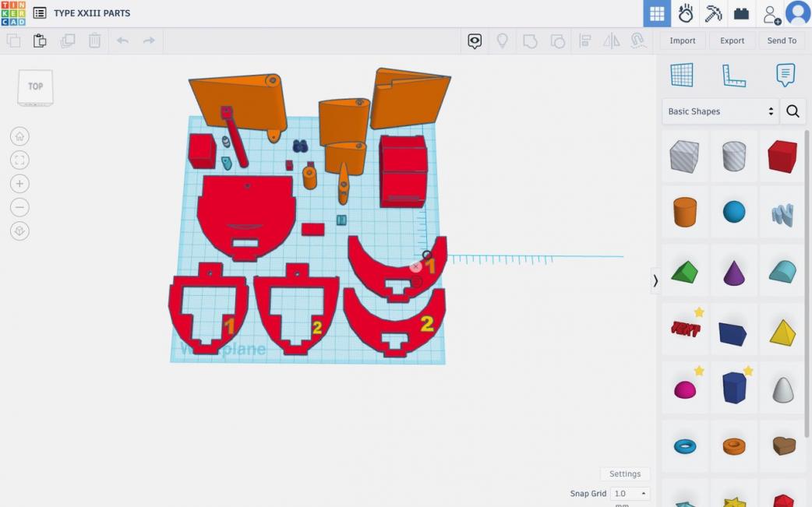Search shapes with magnifier icon
The image size is (812, 507).
[793, 111]
